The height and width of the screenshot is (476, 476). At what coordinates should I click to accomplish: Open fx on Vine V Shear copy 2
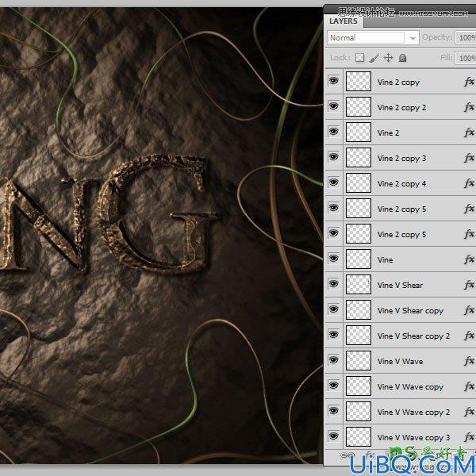469,336
